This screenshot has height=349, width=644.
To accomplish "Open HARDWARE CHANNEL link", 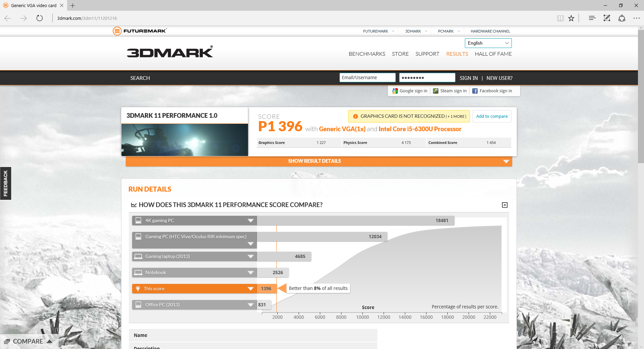I will coord(490,31).
